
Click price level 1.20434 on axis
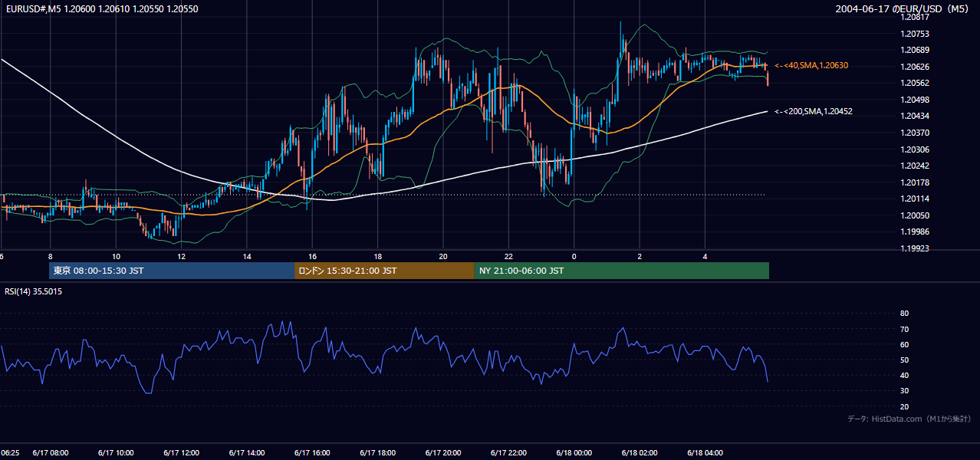click(914, 116)
